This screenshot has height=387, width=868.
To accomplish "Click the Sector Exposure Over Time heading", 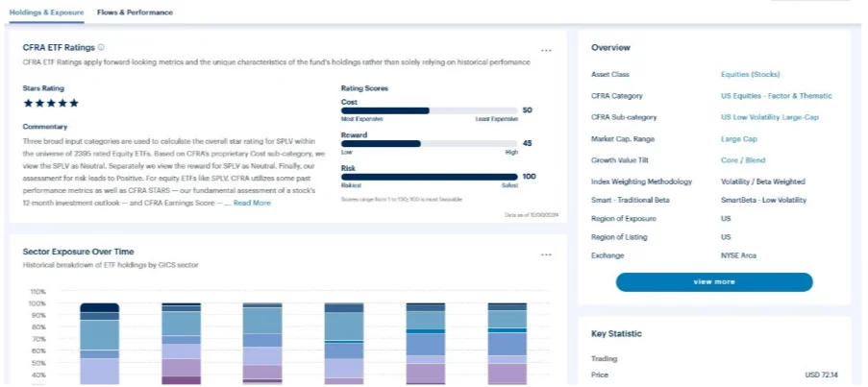I will [x=78, y=253].
